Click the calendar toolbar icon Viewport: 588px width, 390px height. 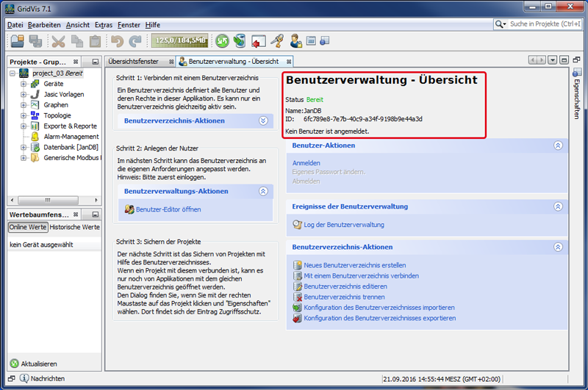(311, 40)
